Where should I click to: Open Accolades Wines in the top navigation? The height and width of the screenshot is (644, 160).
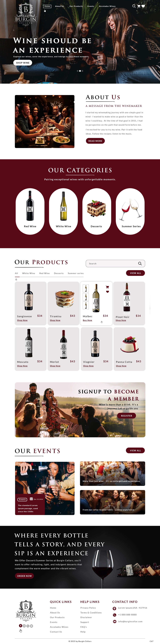107,6
